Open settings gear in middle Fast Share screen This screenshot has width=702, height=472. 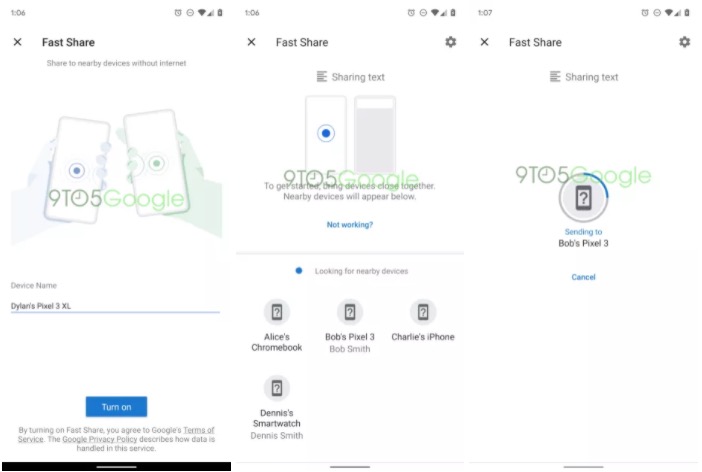(451, 42)
